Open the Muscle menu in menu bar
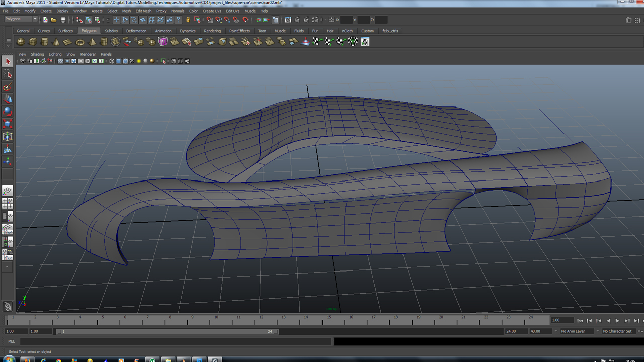 250,11
